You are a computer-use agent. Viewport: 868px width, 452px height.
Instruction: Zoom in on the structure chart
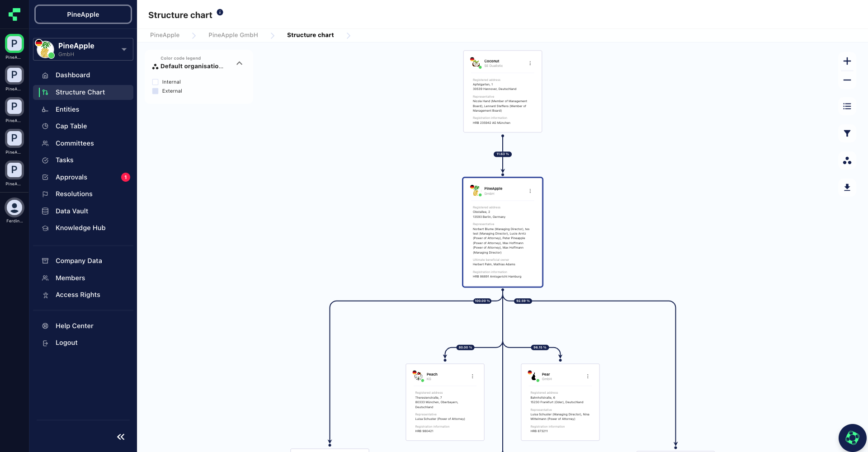click(x=848, y=61)
